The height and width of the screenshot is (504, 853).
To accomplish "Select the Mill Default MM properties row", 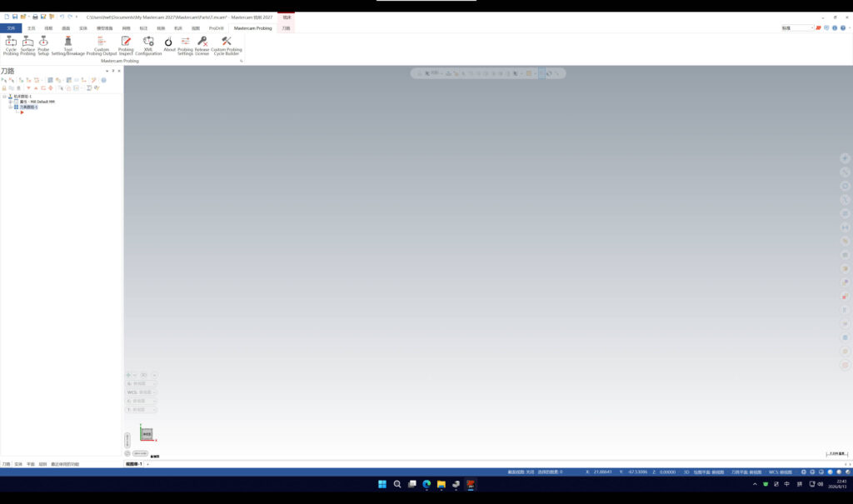I will pos(37,102).
